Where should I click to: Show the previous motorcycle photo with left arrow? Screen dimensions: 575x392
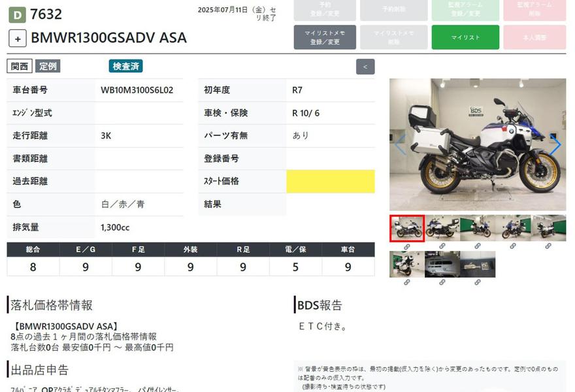pyautogui.click(x=400, y=145)
